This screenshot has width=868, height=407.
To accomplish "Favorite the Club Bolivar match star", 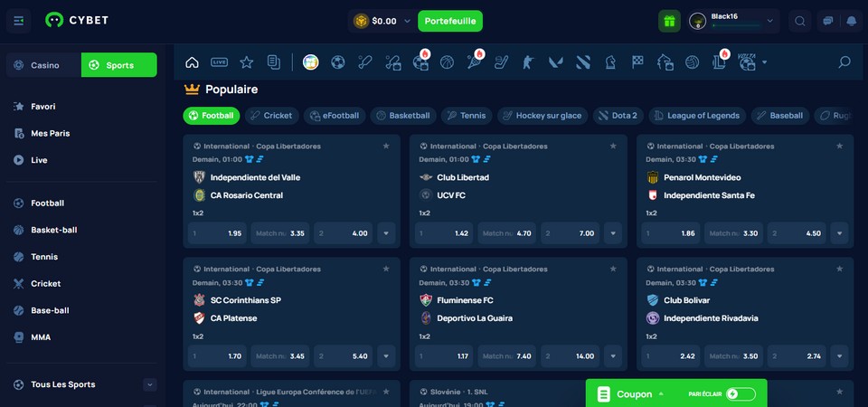I will (x=839, y=270).
